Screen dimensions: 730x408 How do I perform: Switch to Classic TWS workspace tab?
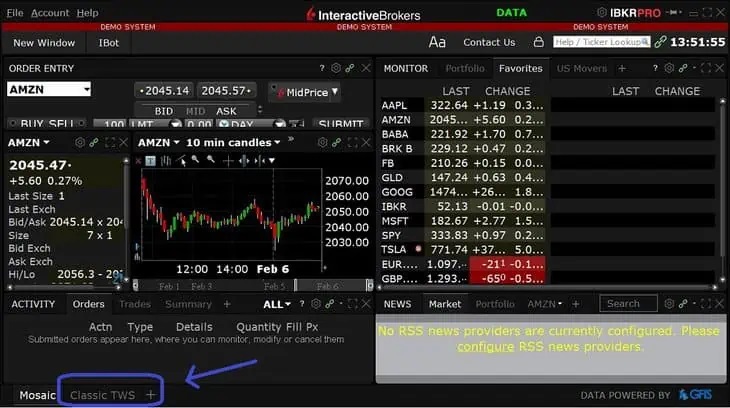[x=102, y=395]
